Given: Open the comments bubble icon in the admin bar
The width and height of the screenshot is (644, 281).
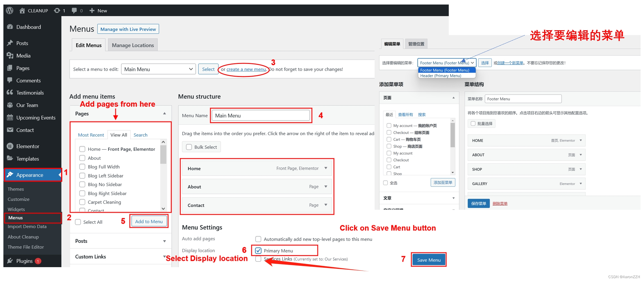Looking at the screenshot, I should click(74, 10).
